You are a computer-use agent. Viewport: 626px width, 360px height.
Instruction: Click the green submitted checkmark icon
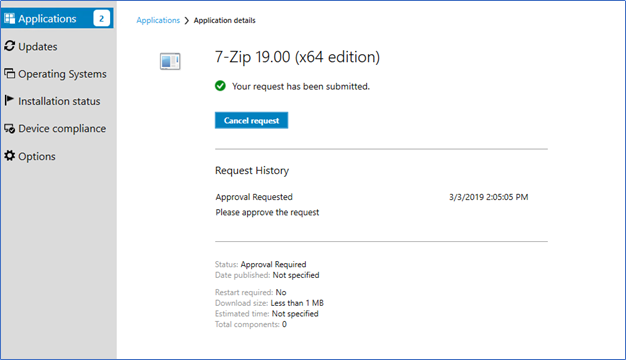click(x=220, y=86)
